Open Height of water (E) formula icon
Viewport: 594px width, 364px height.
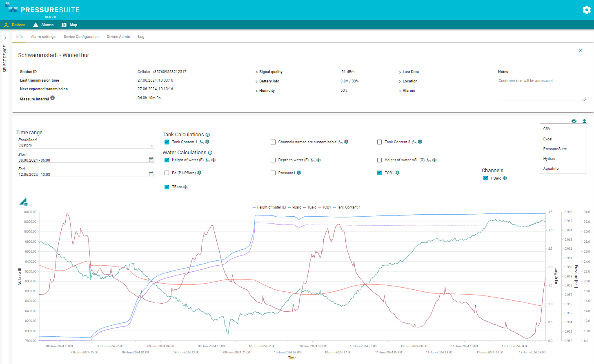point(208,160)
